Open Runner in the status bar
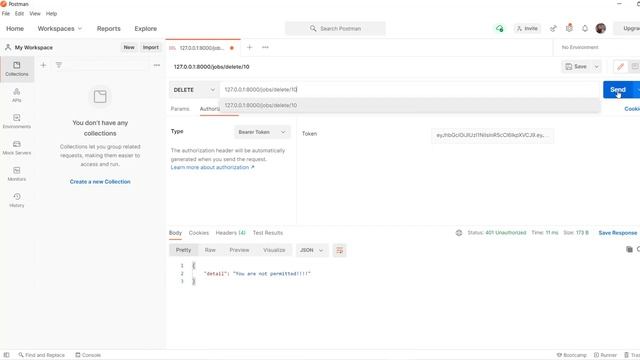This screenshot has height=360, width=640. 605,355
